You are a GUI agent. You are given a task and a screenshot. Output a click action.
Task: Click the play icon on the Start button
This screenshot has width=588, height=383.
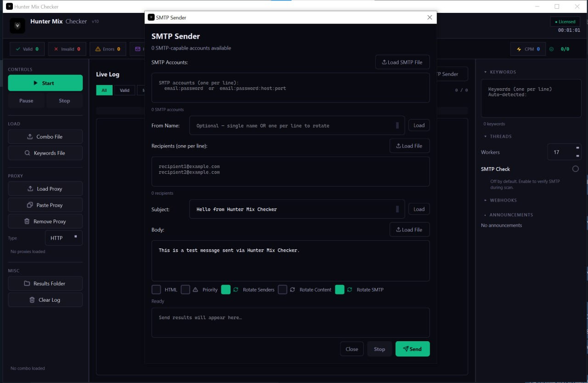36,83
